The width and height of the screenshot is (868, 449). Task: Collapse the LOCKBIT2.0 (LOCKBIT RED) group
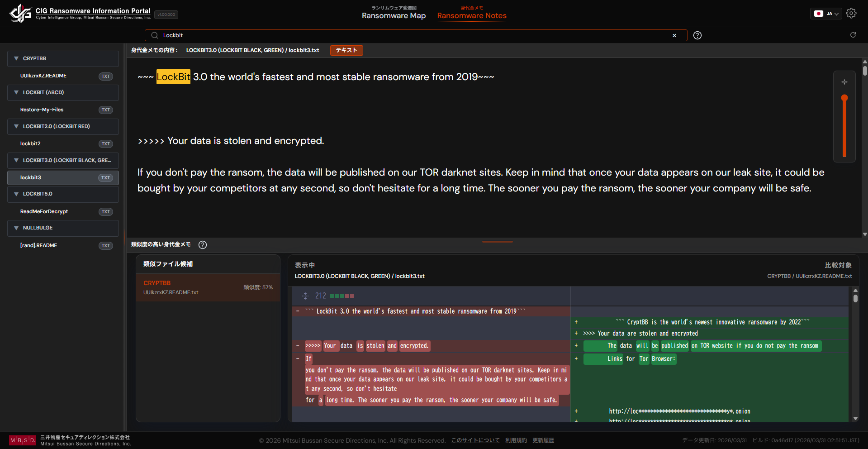[x=63, y=127]
